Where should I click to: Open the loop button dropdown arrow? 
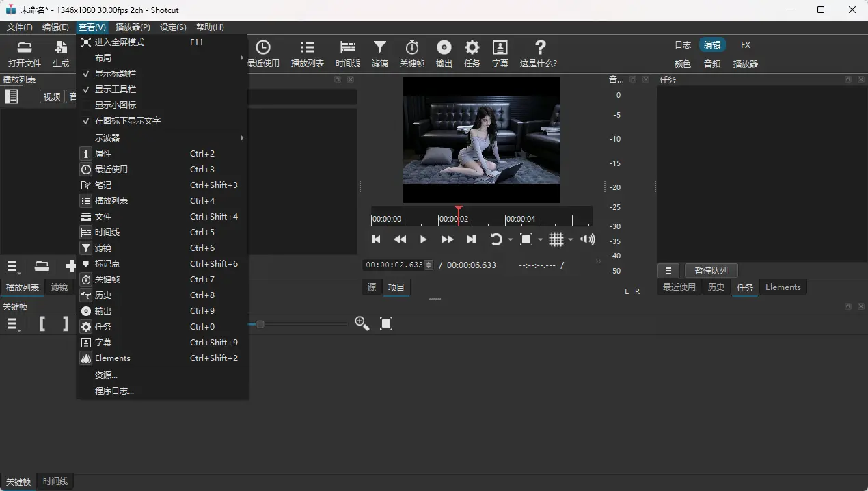tap(511, 239)
